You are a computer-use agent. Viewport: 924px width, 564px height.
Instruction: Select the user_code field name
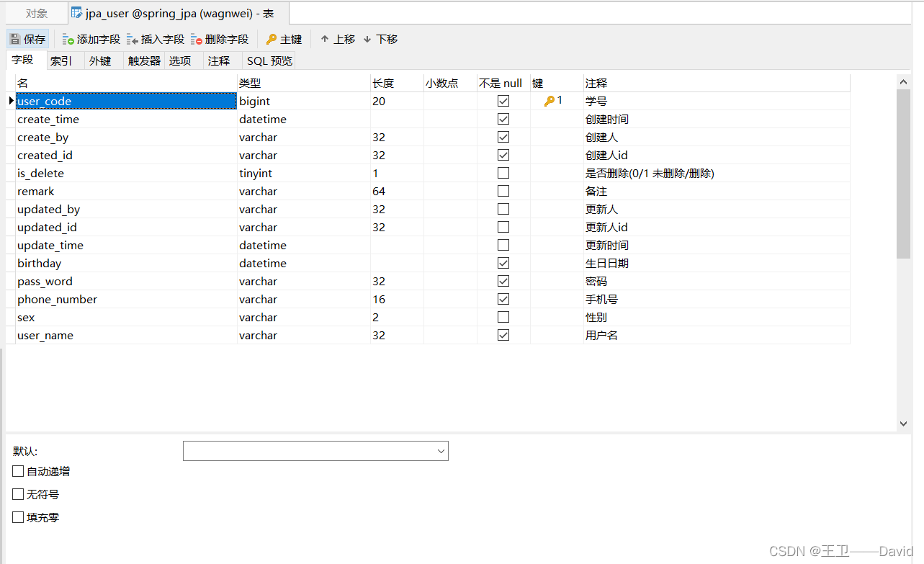click(126, 101)
